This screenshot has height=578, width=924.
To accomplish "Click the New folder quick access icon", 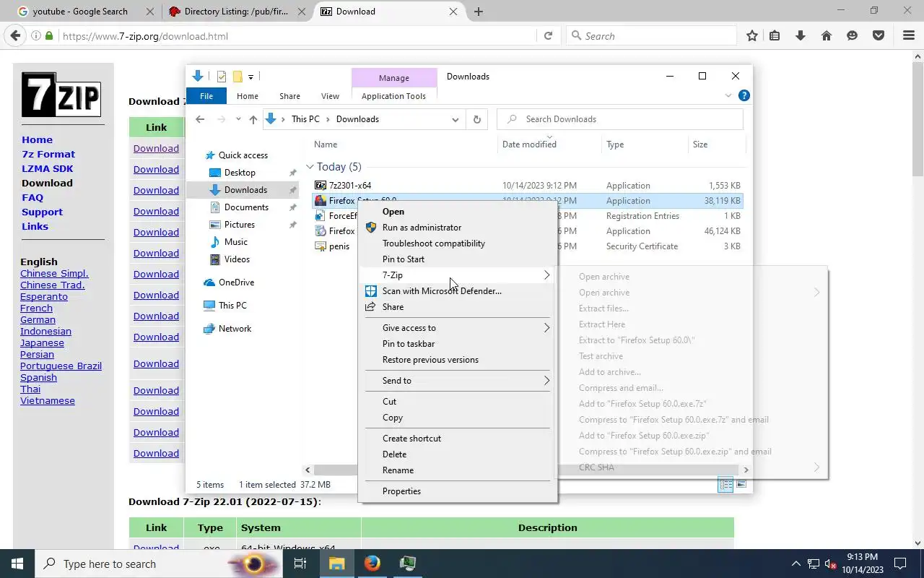I will [x=237, y=77].
